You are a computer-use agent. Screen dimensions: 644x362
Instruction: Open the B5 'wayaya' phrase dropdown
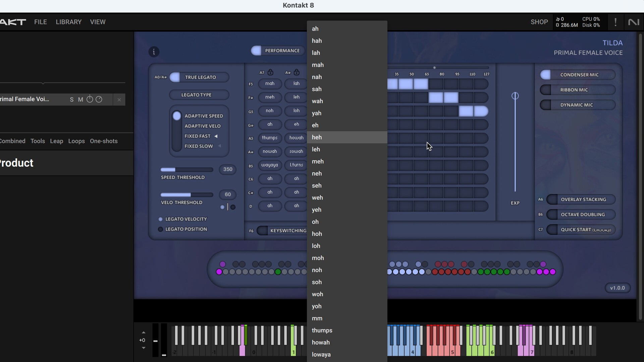click(x=270, y=165)
